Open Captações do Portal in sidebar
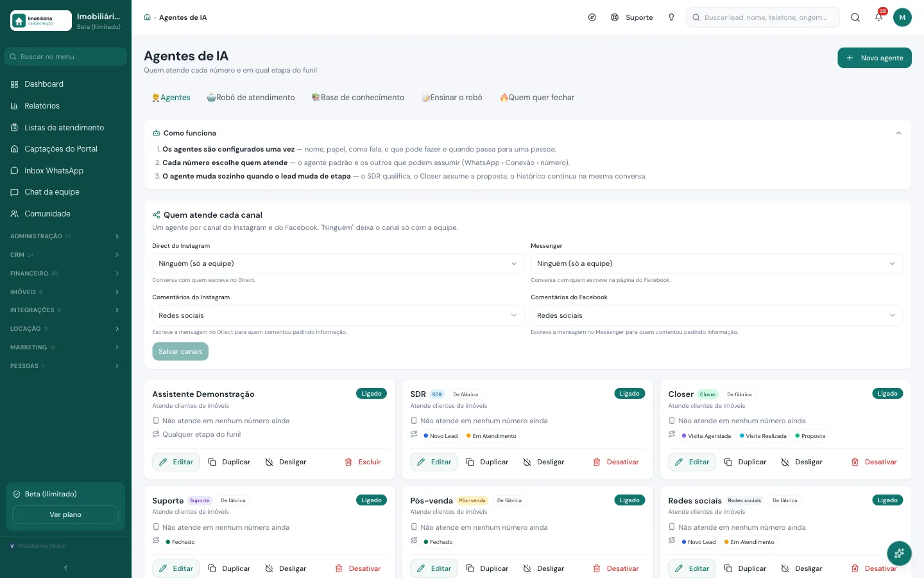The height and width of the screenshot is (578, 924). [x=65, y=149]
